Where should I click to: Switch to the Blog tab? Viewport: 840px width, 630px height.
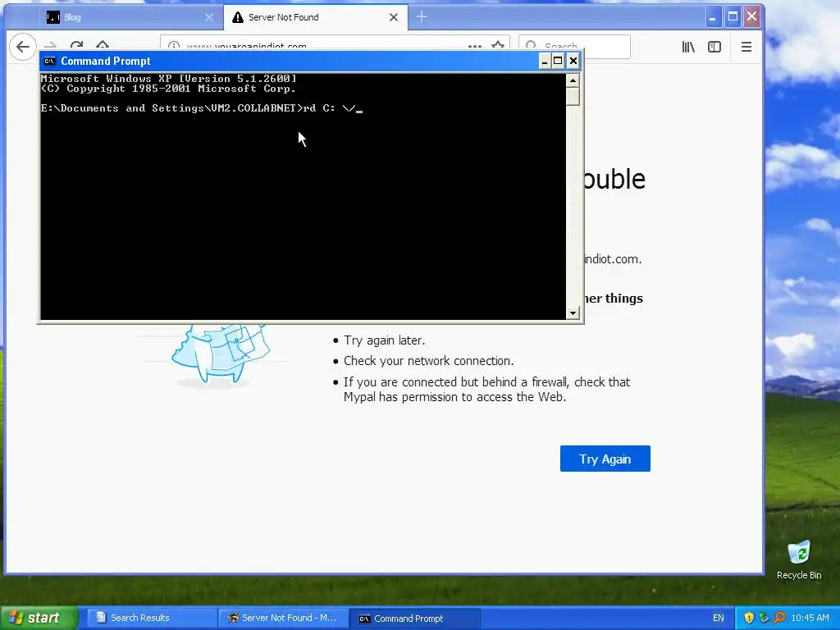130,17
